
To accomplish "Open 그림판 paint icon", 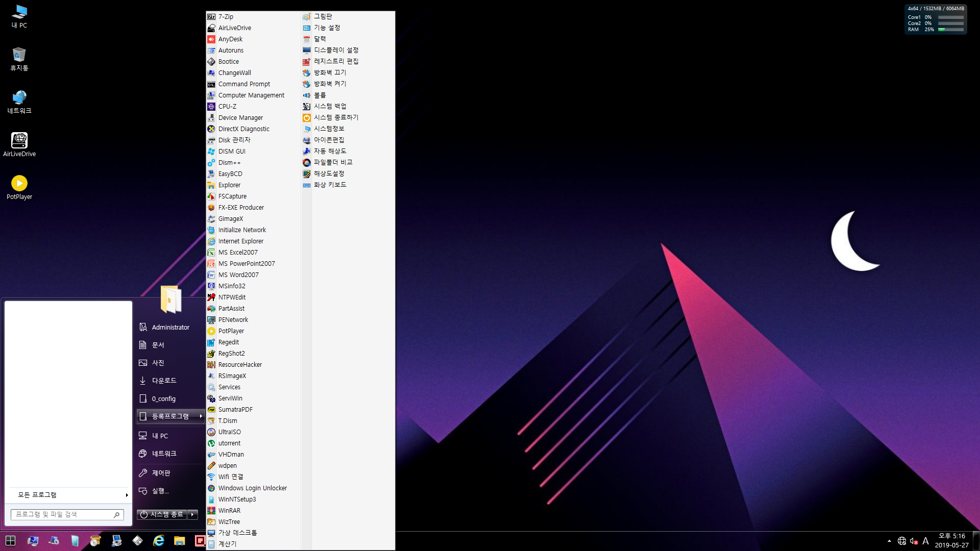I will 307,17.
